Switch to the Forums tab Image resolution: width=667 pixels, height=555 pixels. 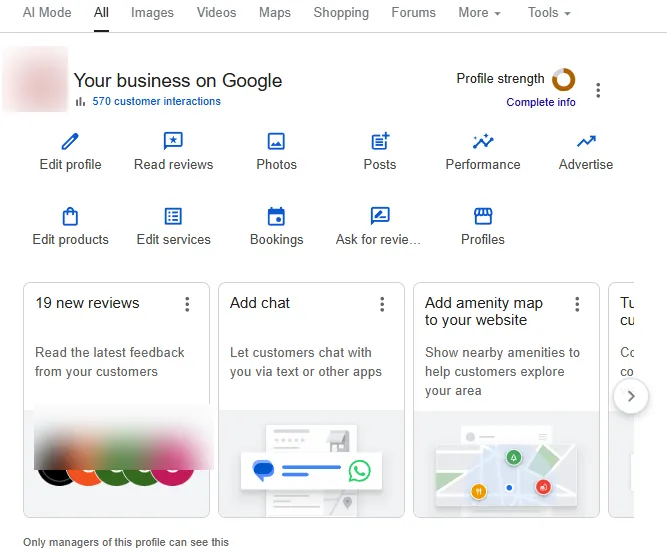(413, 13)
